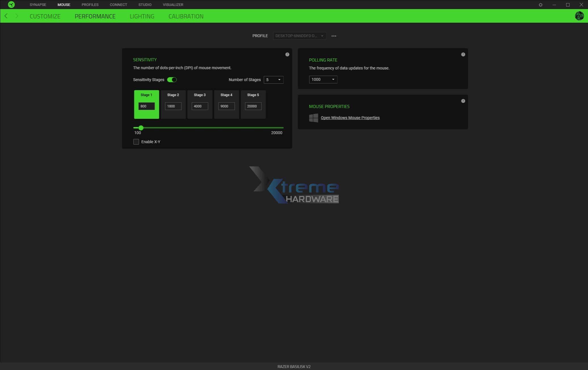
Task: Switch to the LIGHTING tab
Action: (142, 16)
